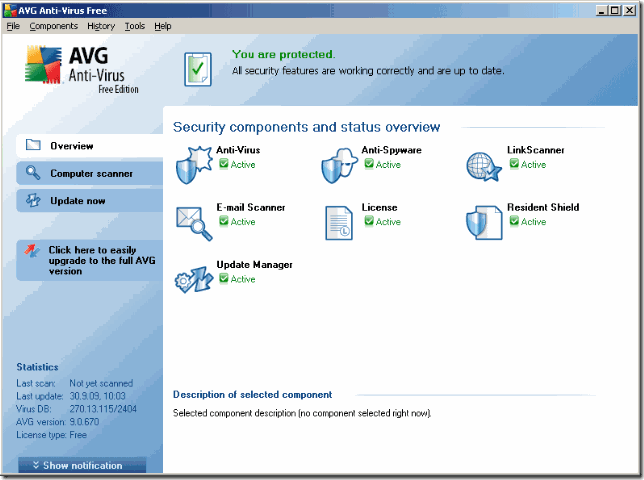Click the Update Manager green Active checkmark
The image size is (644, 480).
point(223,278)
